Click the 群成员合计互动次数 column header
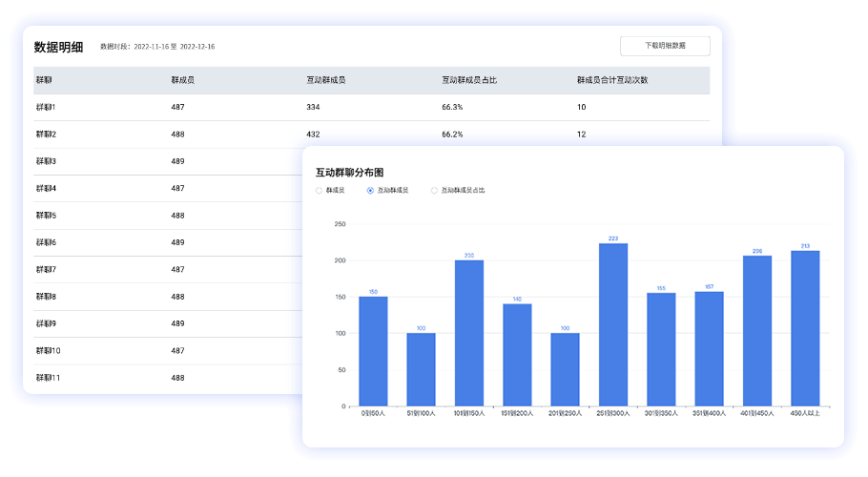Viewport: 868px width, 477px height. (x=612, y=80)
